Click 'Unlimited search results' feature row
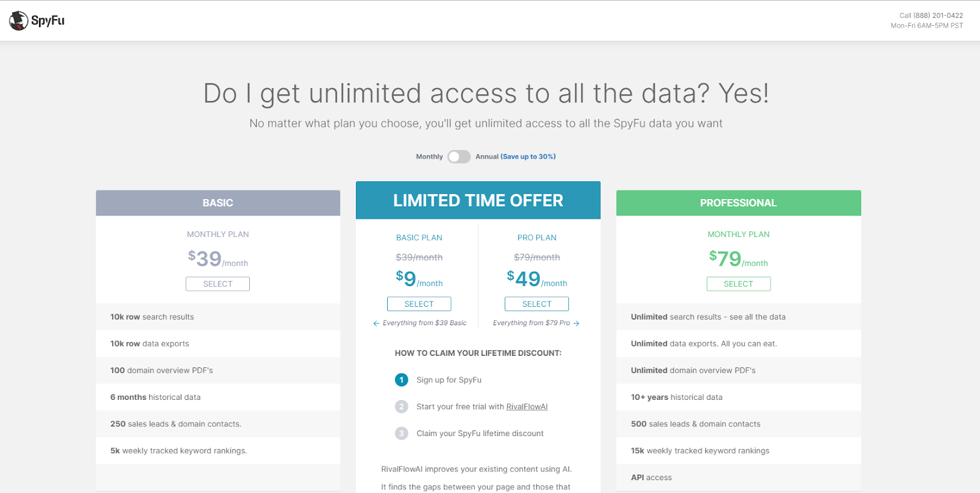The image size is (980, 493). point(739,317)
